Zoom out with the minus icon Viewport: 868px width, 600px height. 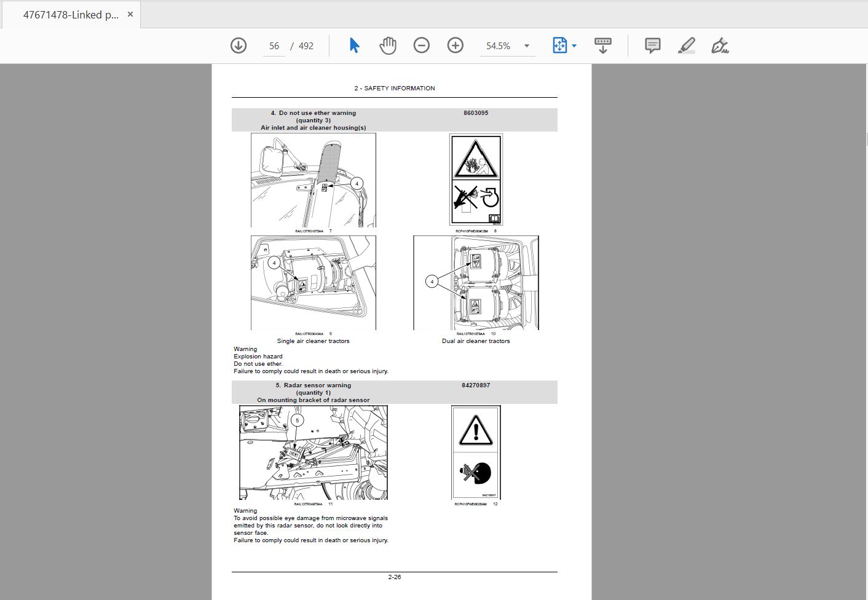422,45
